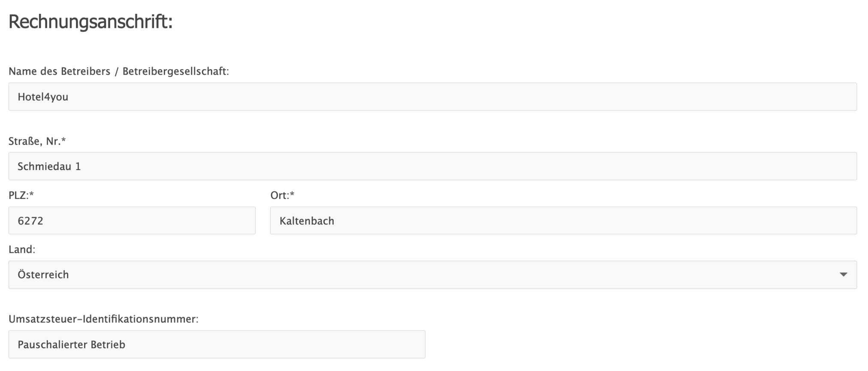Click the Name des Betreibers input field
The image size is (868, 371).
click(432, 97)
